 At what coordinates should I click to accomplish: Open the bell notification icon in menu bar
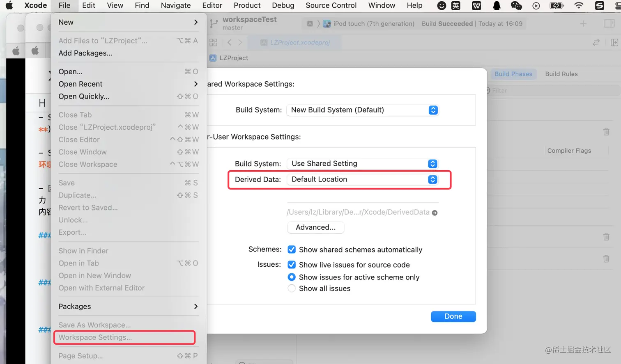pyautogui.click(x=497, y=5)
